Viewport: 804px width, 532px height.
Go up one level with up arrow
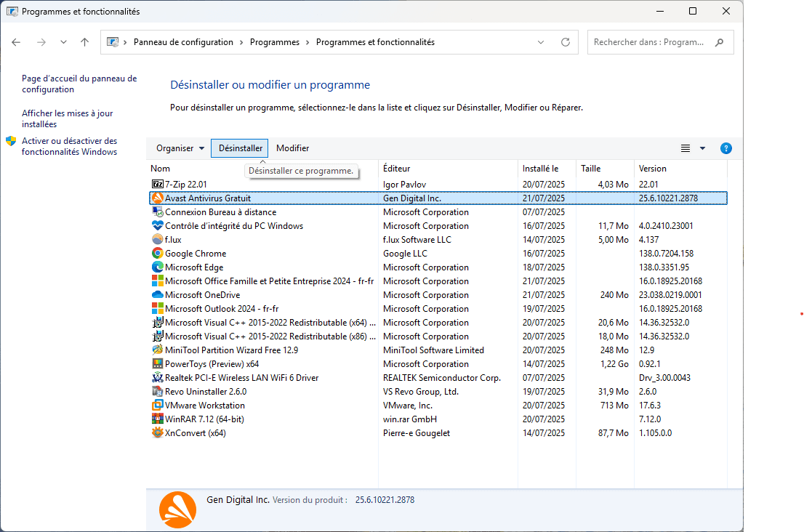point(84,42)
